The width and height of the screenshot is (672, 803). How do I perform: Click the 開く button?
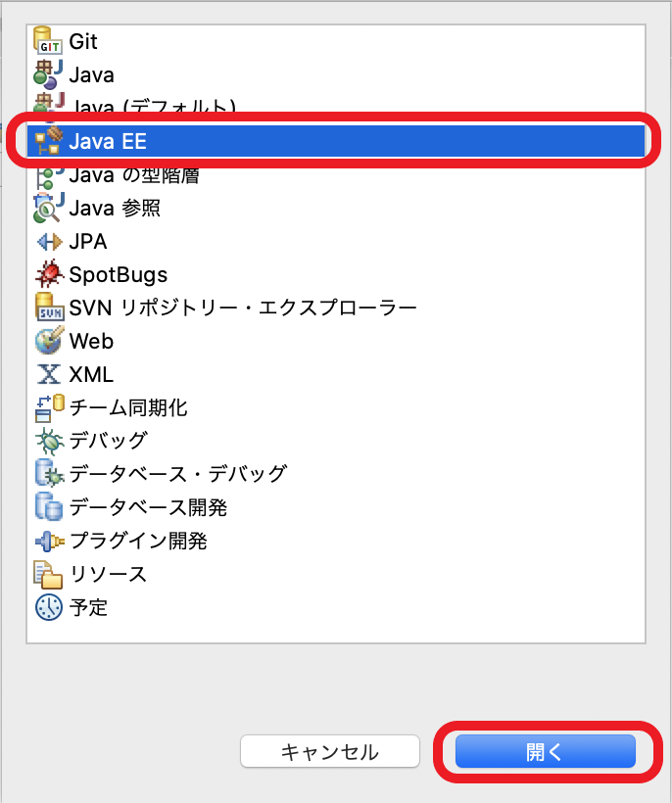click(545, 751)
